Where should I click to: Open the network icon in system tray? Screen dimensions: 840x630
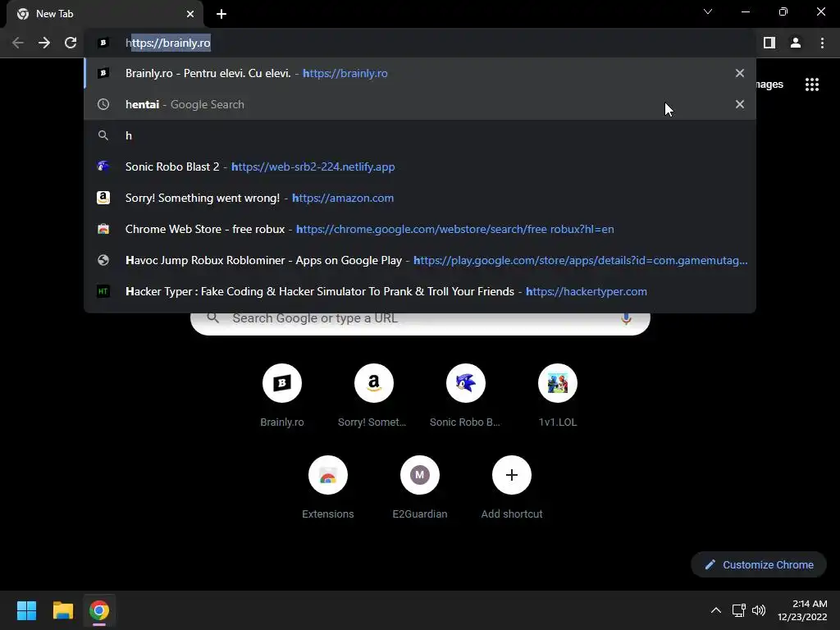739,610
